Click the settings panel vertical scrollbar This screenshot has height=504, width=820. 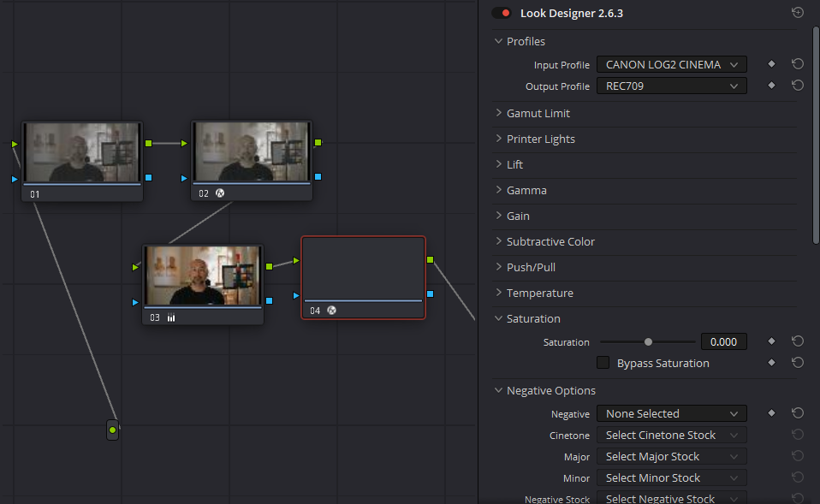pyautogui.click(x=816, y=135)
